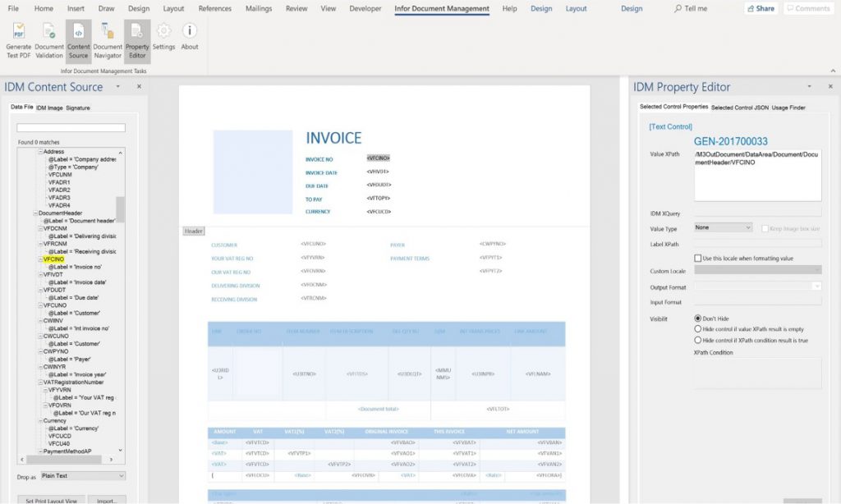
Task: Click the Share button
Action: [x=761, y=8]
